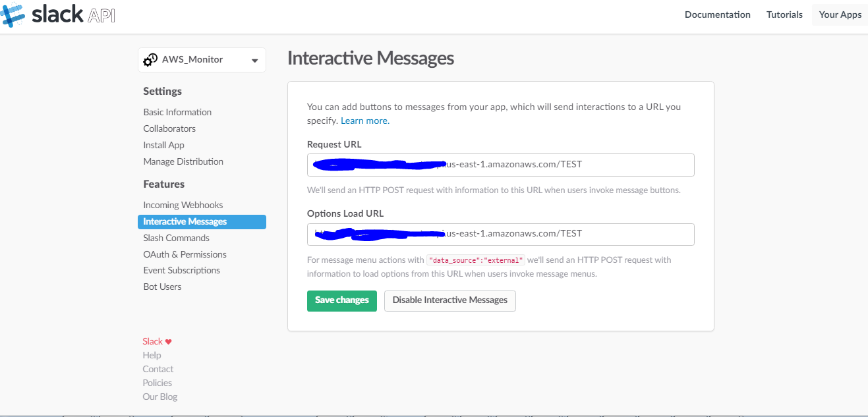Click the Learn more link
The image size is (868, 417).
click(x=365, y=121)
